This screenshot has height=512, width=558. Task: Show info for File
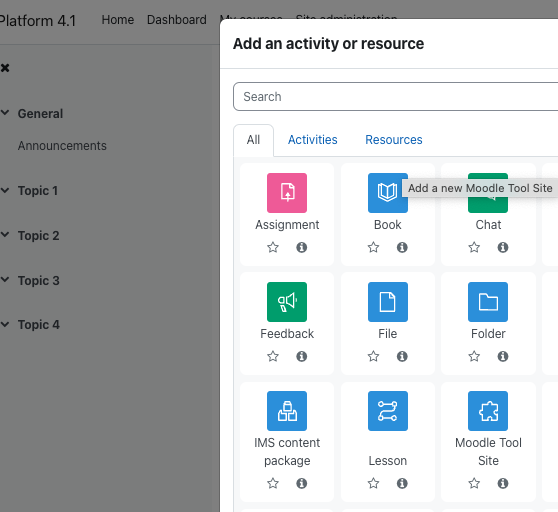click(402, 356)
